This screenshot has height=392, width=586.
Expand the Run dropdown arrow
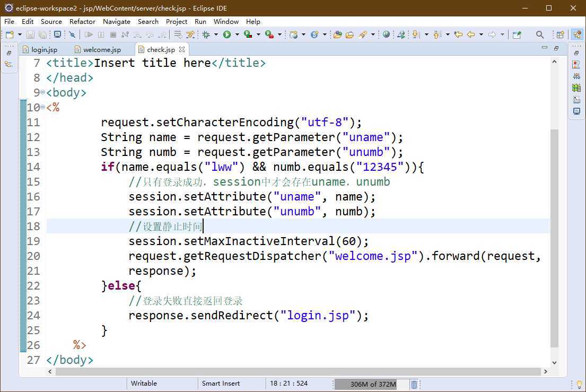tap(237, 35)
